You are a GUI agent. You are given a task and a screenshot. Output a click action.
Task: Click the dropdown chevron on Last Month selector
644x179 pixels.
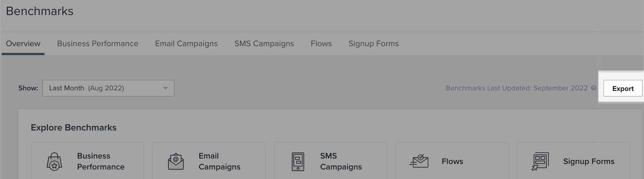point(166,88)
